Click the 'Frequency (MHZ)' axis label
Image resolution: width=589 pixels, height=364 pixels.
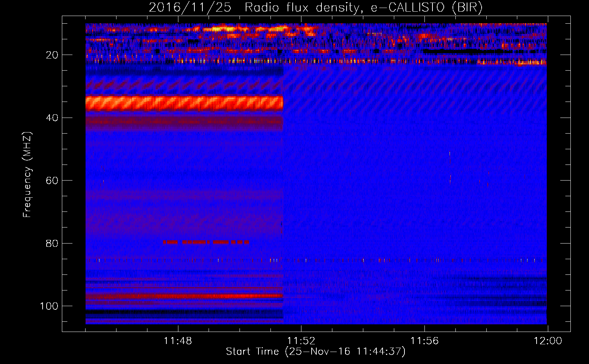click(27, 174)
